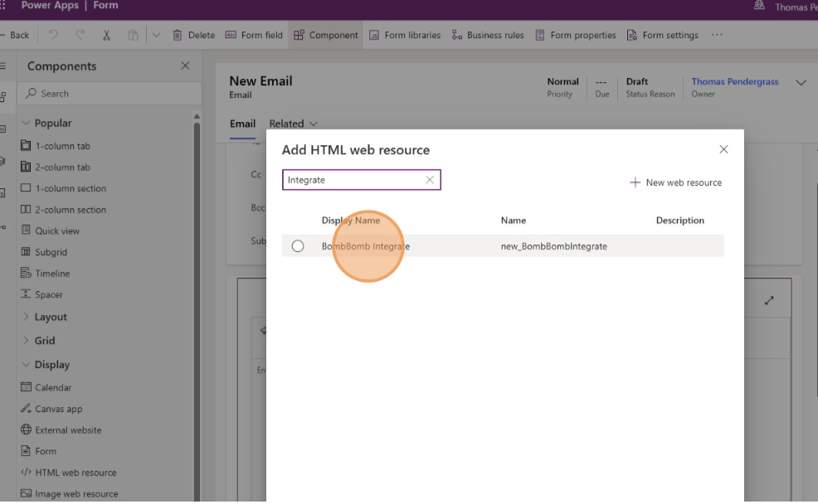Click the new_BombBombIntegrate name cell
This screenshot has width=818, height=504.
(x=554, y=246)
